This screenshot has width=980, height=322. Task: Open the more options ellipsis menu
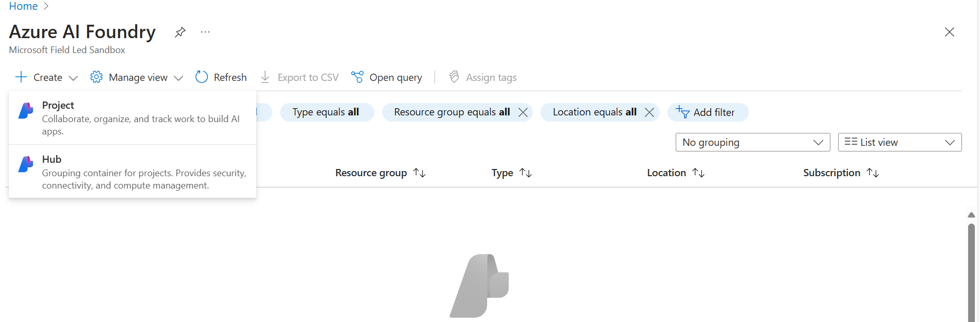coord(205,32)
